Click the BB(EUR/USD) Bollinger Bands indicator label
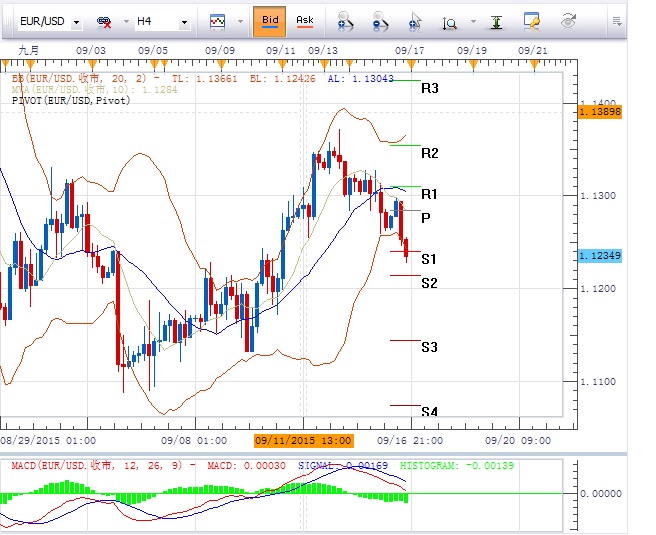Image resolution: width=656 pixels, height=535 pixels. (x=79, y=78)
